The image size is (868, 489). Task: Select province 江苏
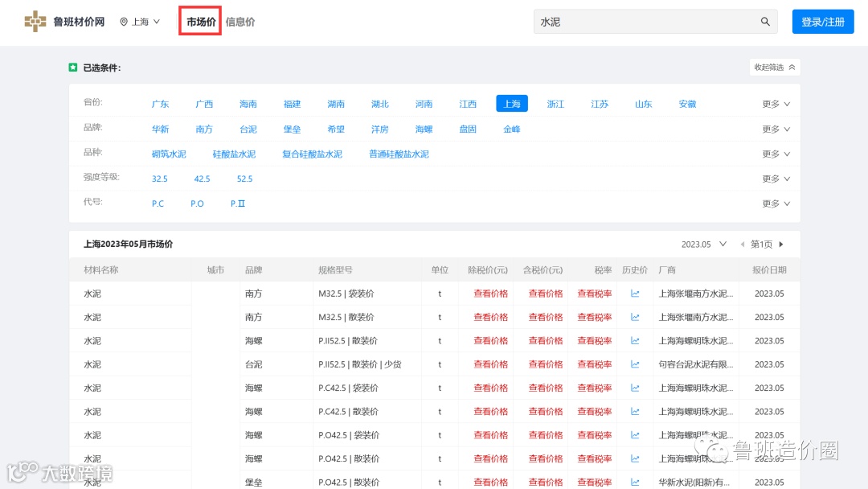pos(600,104)
